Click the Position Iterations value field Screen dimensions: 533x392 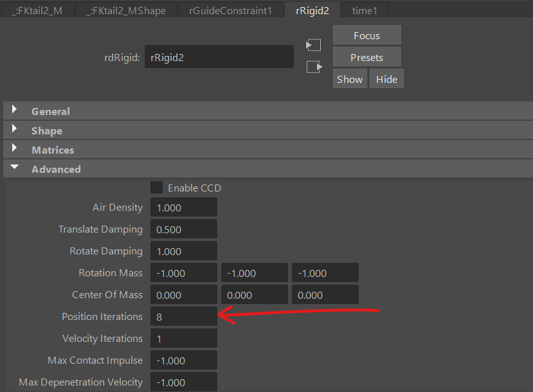(x=183, y=317)
